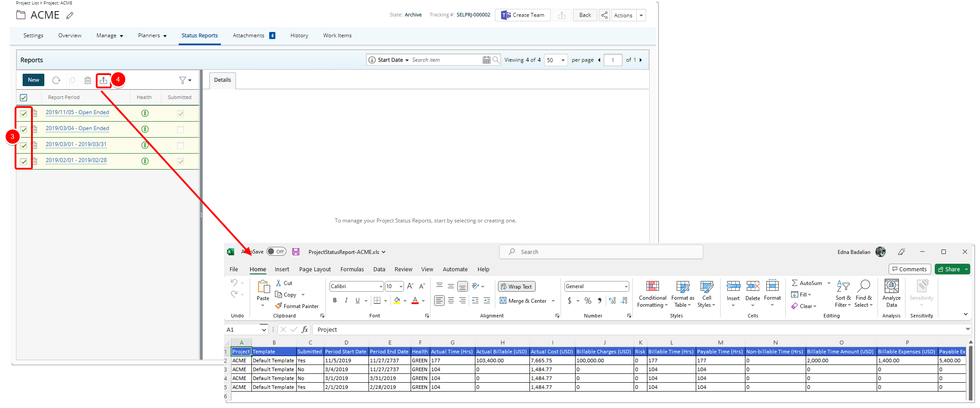
Task: Click the calendar icon in search box
Action: tap(486, 60)
